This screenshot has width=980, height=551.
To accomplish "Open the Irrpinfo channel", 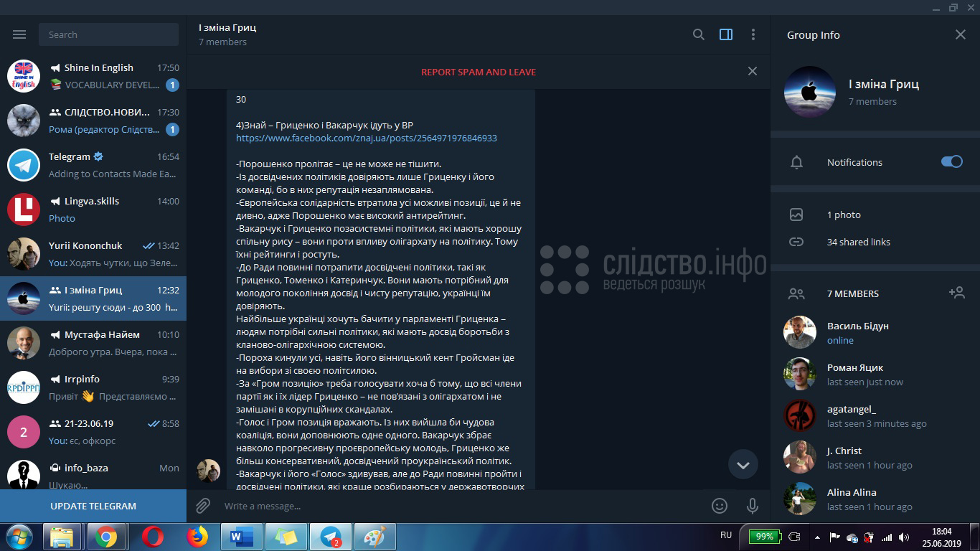I will 93,387.
